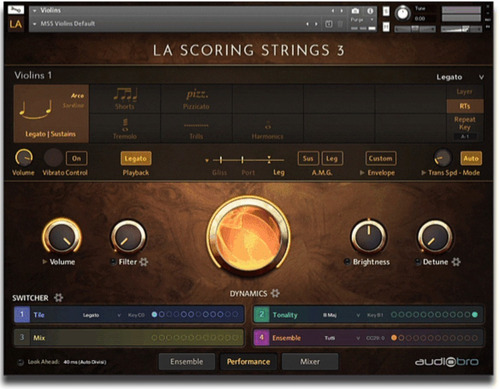This screenshot has width=500, height=389.
Task: Expand the Trans Spd - Mode section
Action: 424,173
